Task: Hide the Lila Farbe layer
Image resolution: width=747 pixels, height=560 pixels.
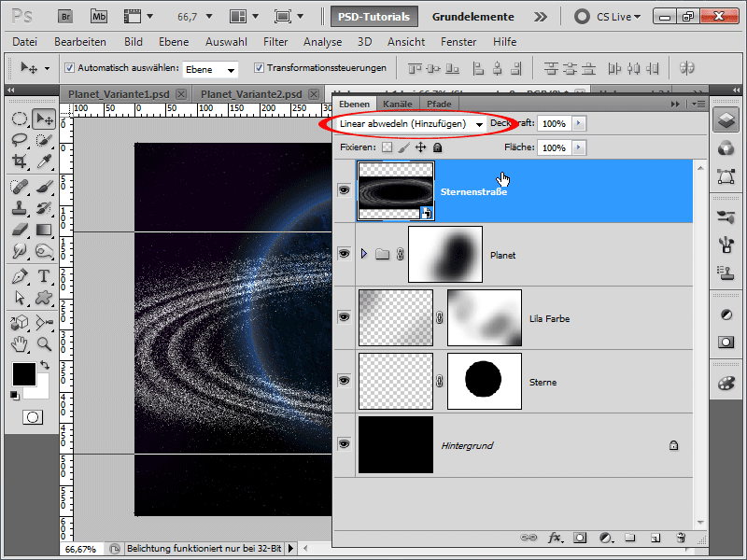Action: (344, 317)
